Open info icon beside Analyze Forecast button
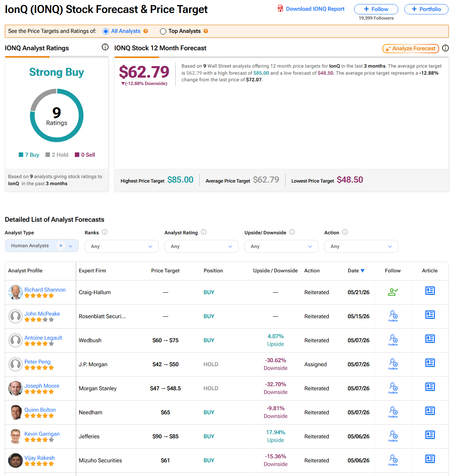The width and height of the screenshot is (452, 476). [x=445, y=48]
